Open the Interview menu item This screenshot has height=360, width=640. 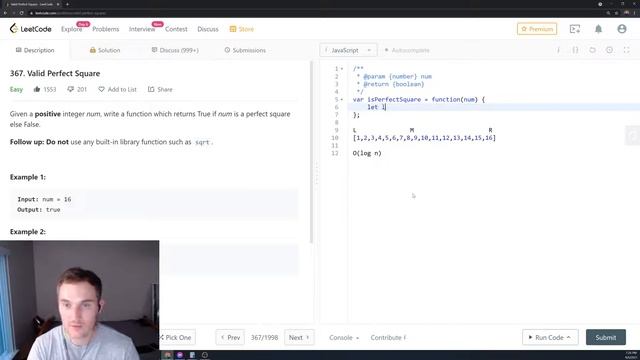[x=142, y=29]
